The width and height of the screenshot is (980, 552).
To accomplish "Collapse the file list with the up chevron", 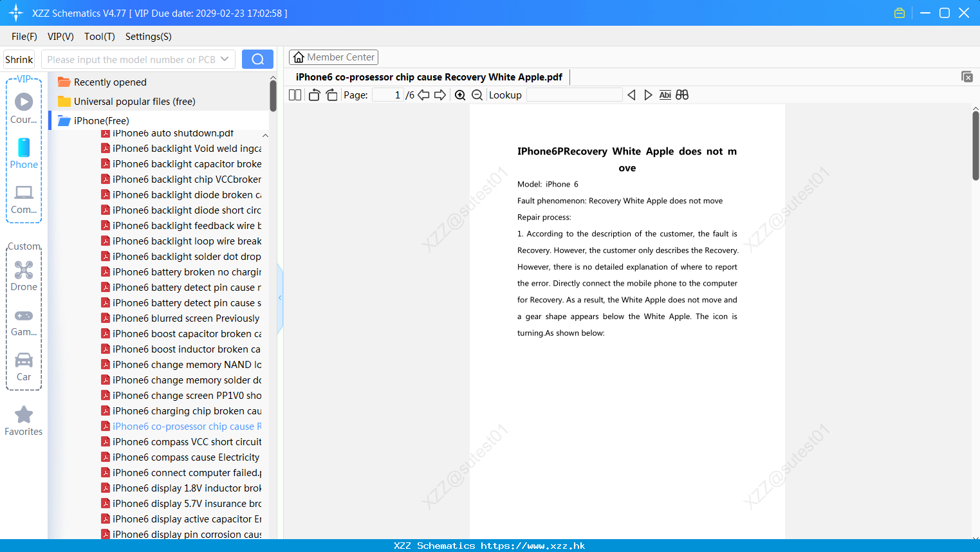I will [x=265, y=135].
